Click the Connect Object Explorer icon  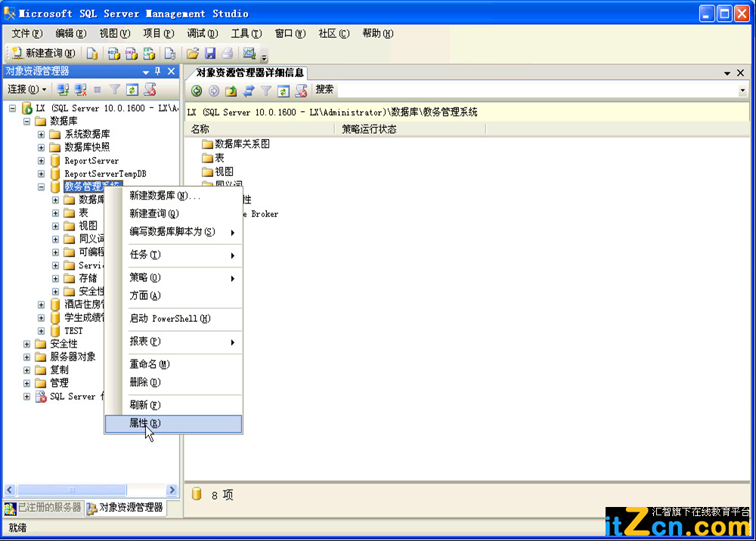(x=63, y=90)
